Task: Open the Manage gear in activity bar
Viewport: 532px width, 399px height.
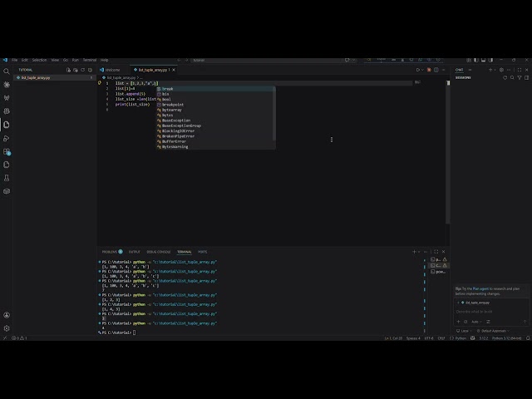Action: (7, 328)
